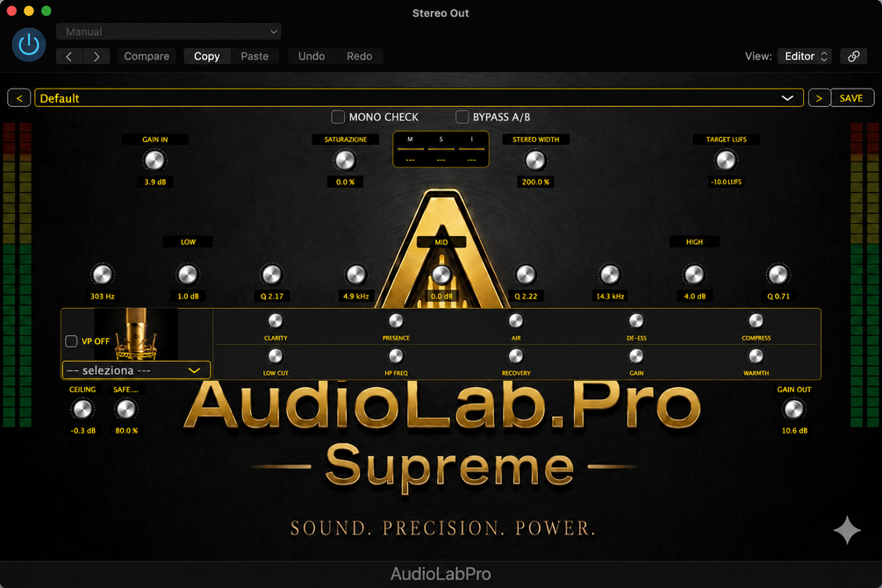Image resolution: width=882 pixels, height=588 pixels.
Task: Enable the MONO CHECK checkbox
Action: (x=338, y=117)
